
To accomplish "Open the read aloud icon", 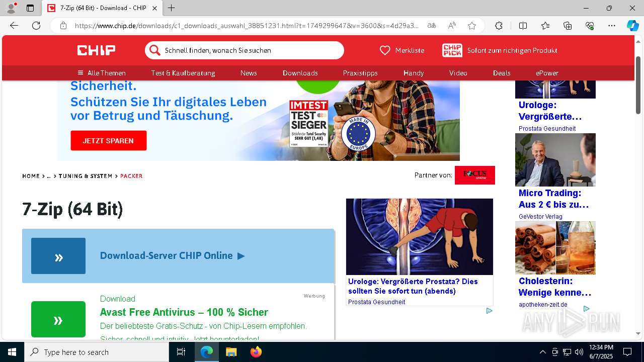I will point(452,26).
